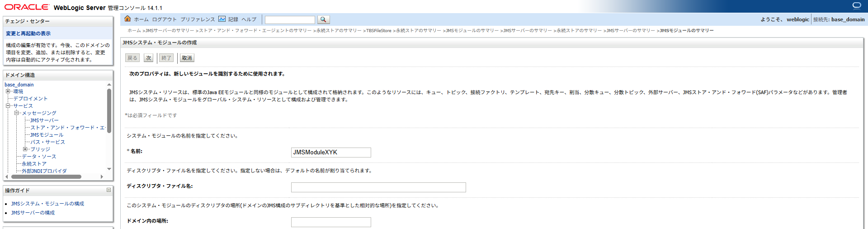868x229 pixels.
Task: Collapse the 操作ガイド panel using minus icon
Action: [108, 190]
